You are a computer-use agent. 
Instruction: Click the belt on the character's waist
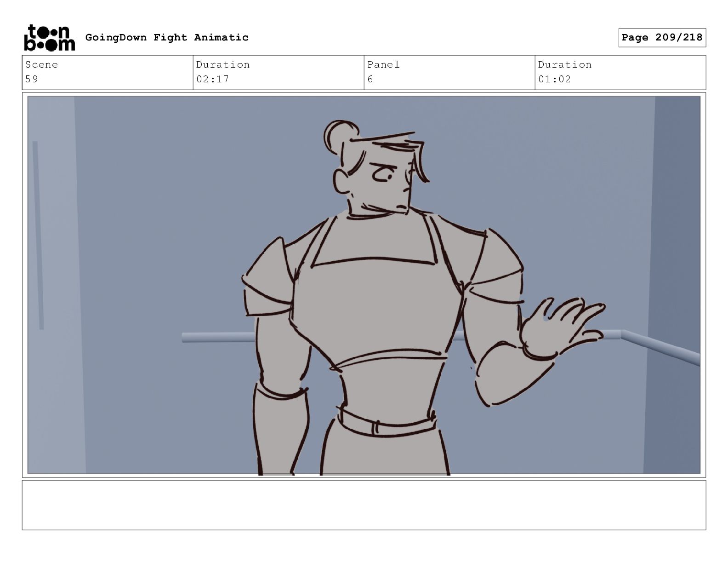coord(387,422)
